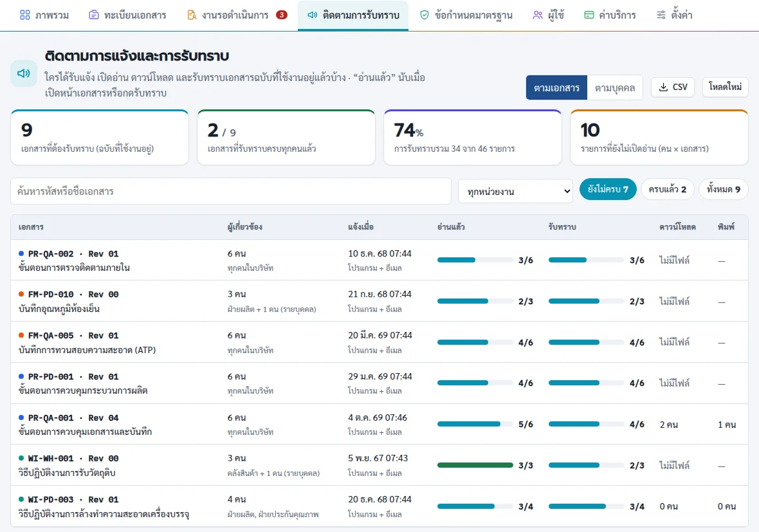This screenshot has width=759, height=532.
Task: Open document row PR-QA-002 Rev 01
Action: (379, 261)
